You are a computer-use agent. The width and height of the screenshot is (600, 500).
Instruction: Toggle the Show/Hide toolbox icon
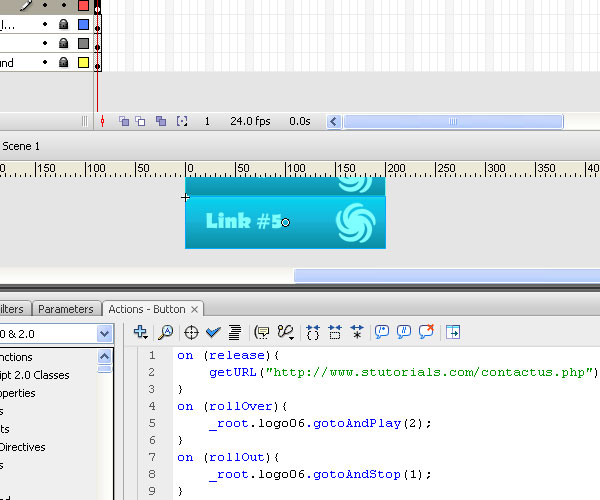pos(453,332)
